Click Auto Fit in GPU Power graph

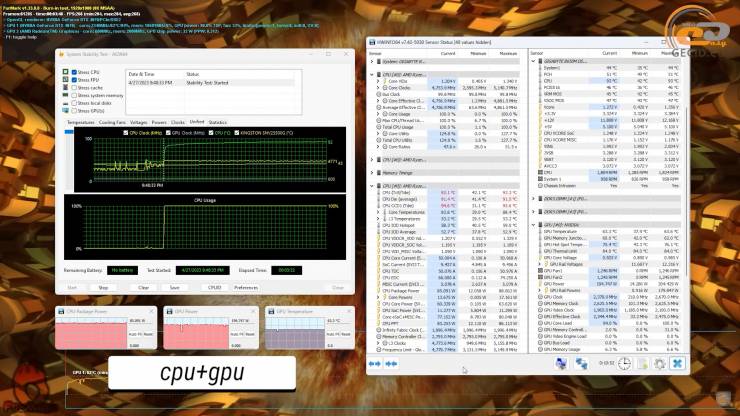tap(236, 334)
